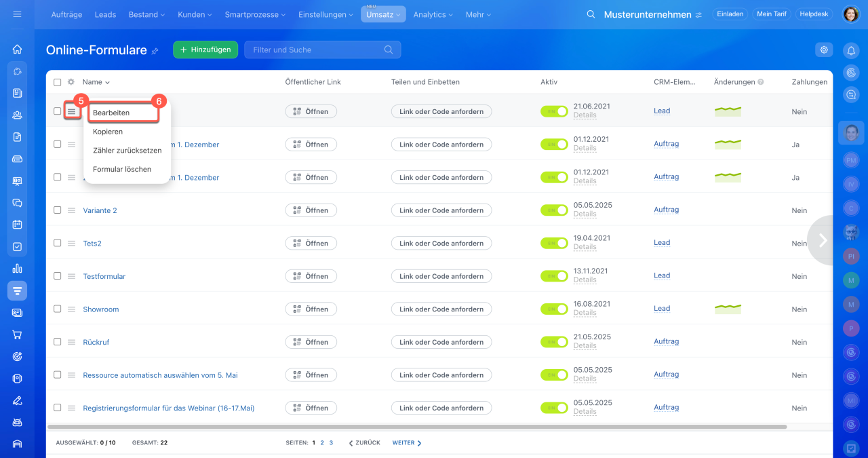Open row menu icon for Showroom
The height and width of the screenshot is (458, 868).
coord(71,309)
